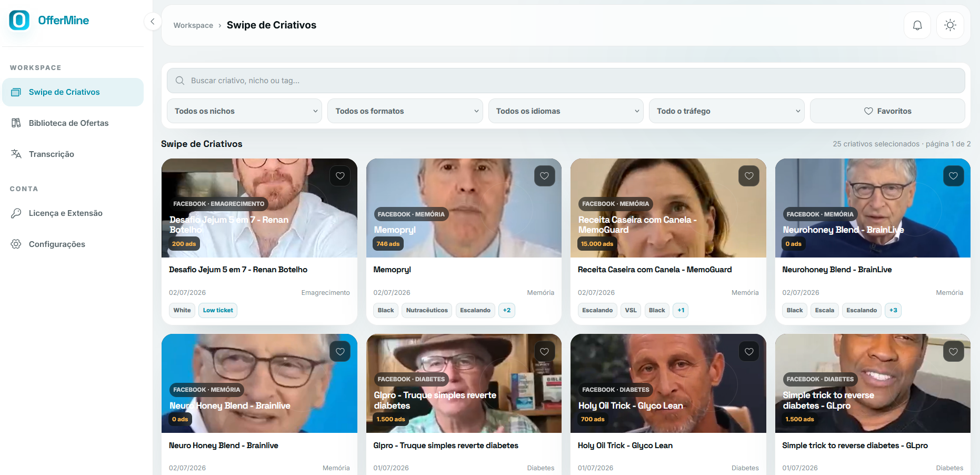Filter by Favoritos button
980x475 pixels.
pyautogui.click(x=887, y=111)
